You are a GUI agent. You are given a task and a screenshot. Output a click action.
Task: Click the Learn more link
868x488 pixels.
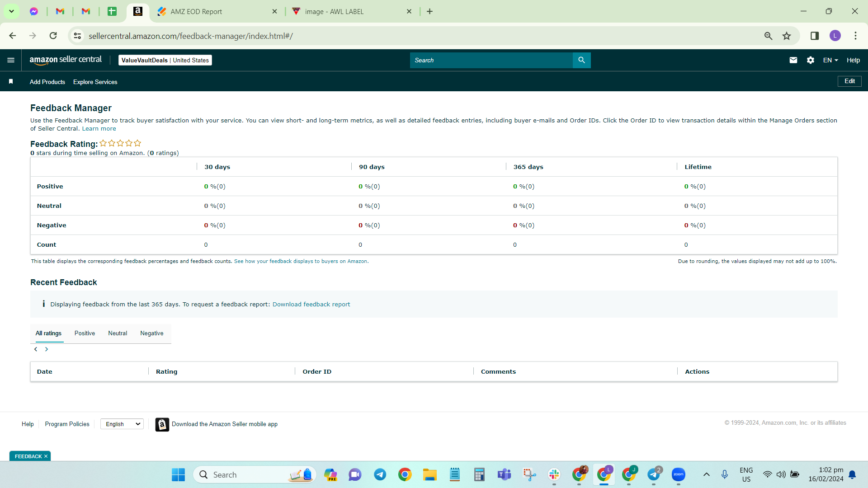point(99,128)
